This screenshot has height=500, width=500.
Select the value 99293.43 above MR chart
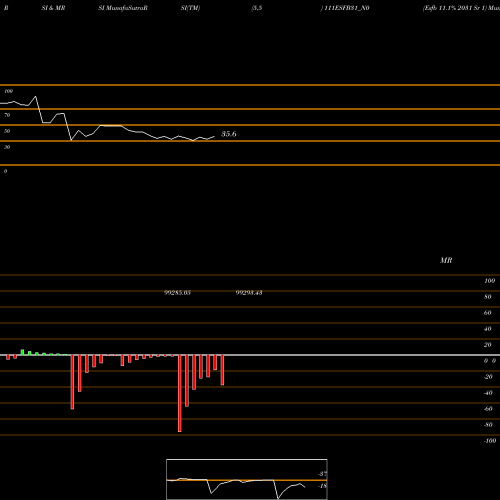tap(249, 293)
